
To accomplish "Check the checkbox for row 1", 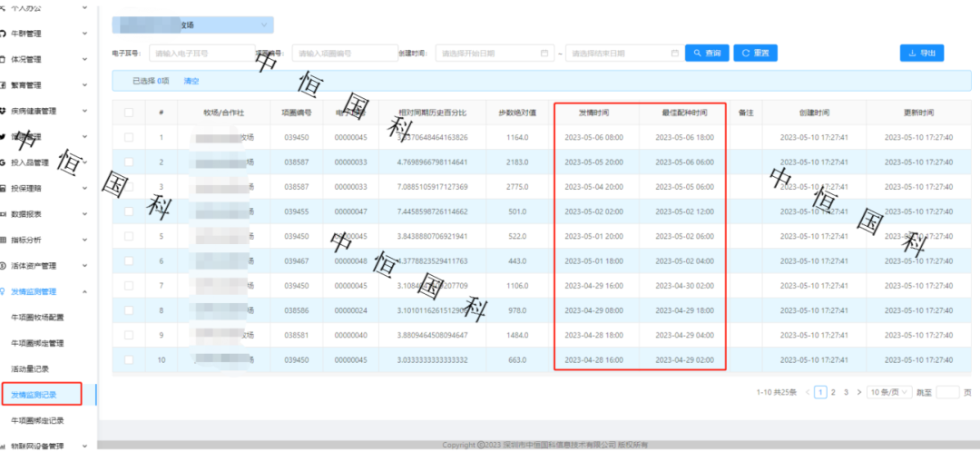I will 128,138.
